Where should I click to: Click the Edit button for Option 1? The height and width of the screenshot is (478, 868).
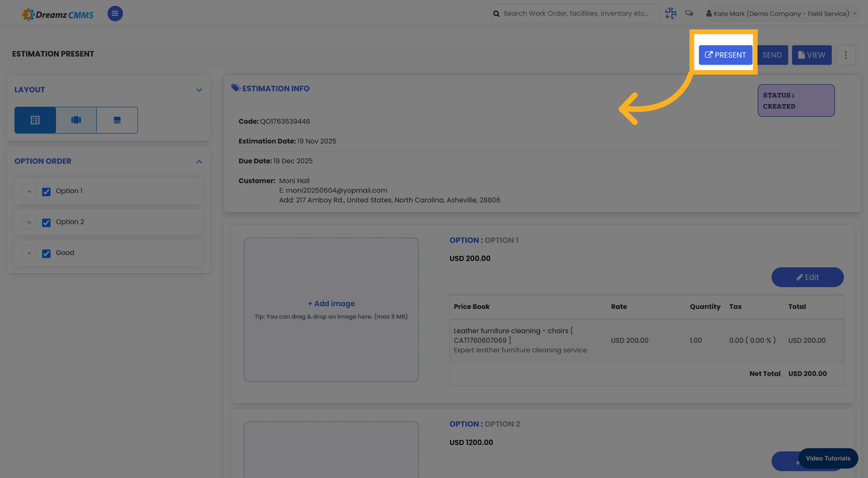(x=807, y=277)
